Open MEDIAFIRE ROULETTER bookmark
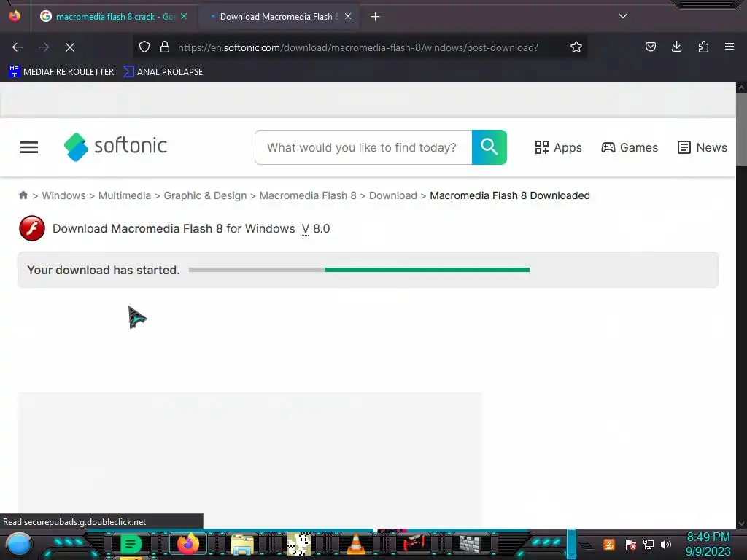The width and height of the screenshot is (747, 560). click(x=61, y=72)
